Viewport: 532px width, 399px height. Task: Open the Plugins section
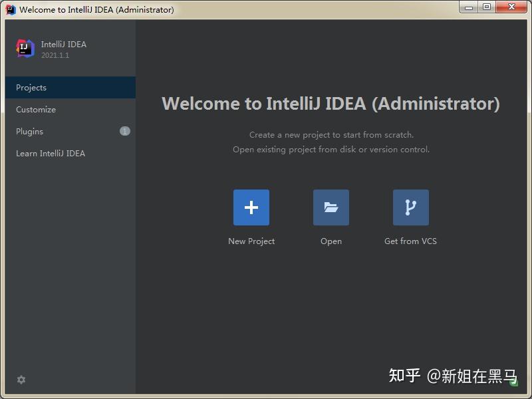pos(29,131)
